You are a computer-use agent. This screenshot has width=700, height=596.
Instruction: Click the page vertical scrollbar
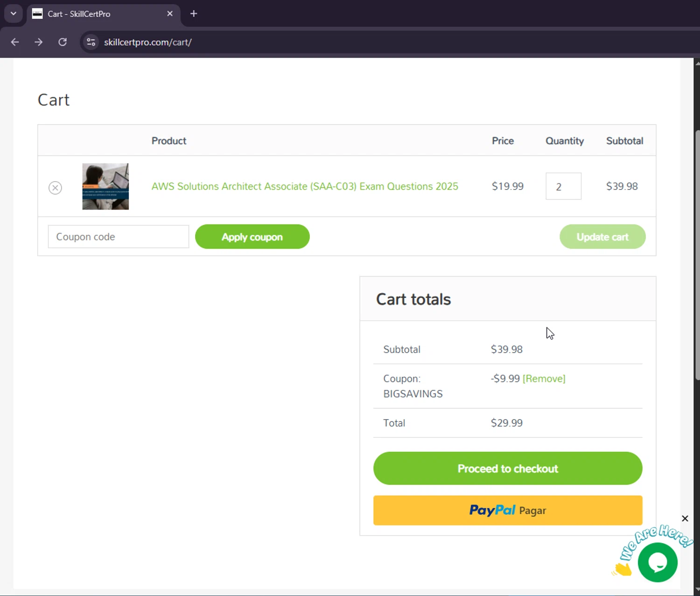[697, 254]
